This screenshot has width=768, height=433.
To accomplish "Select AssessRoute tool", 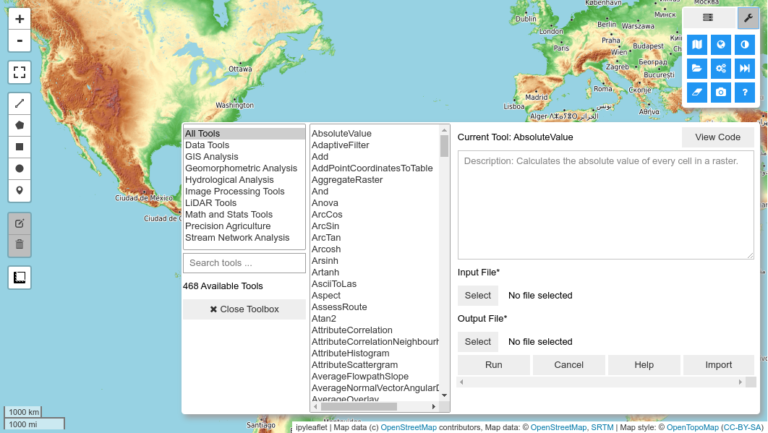I will click(x=375, y=307).
